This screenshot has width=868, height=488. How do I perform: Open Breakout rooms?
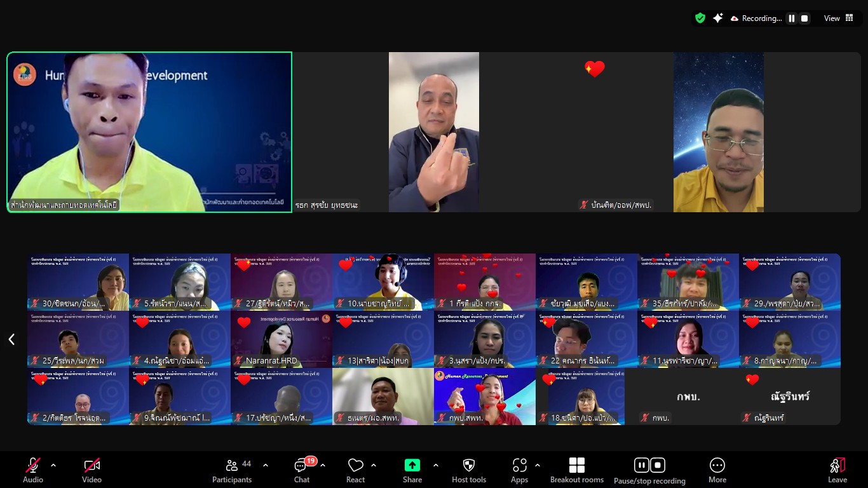coord(576,470)
